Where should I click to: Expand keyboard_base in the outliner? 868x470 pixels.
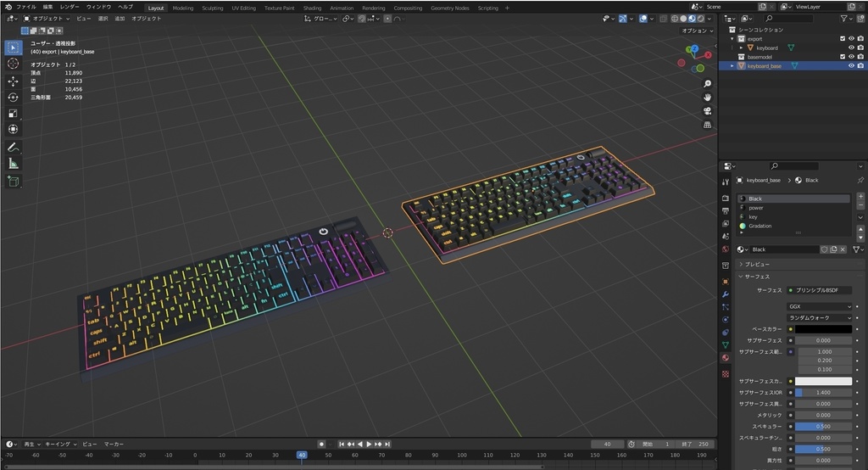[x=732, y=66]
